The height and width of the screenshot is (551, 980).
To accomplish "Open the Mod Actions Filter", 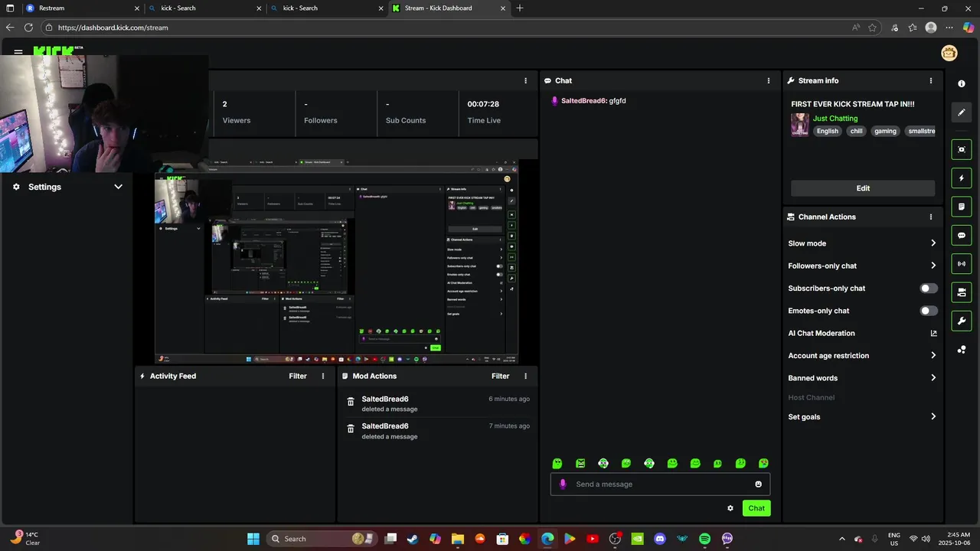I will tap(501, 376).
